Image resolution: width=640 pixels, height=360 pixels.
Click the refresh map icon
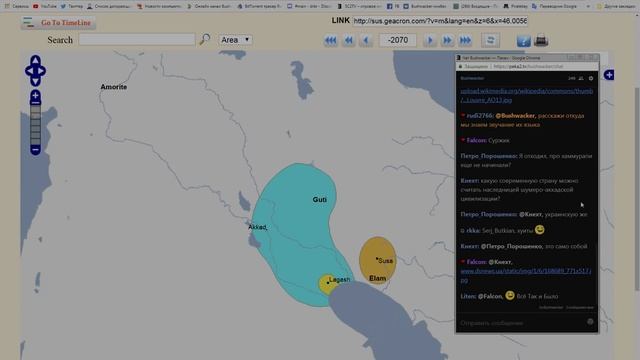pyautogui.click(x=490, y=40)
